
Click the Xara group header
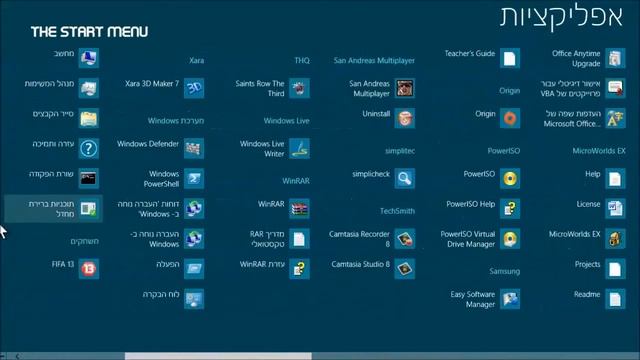[196, 60]
